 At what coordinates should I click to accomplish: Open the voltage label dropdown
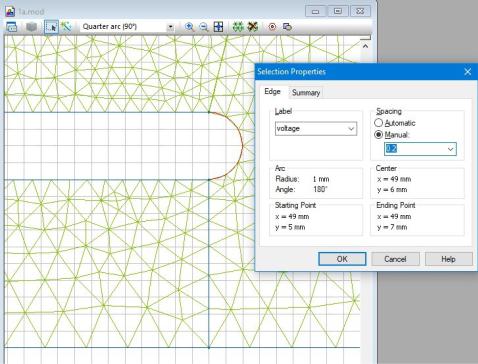pos(316,129)
